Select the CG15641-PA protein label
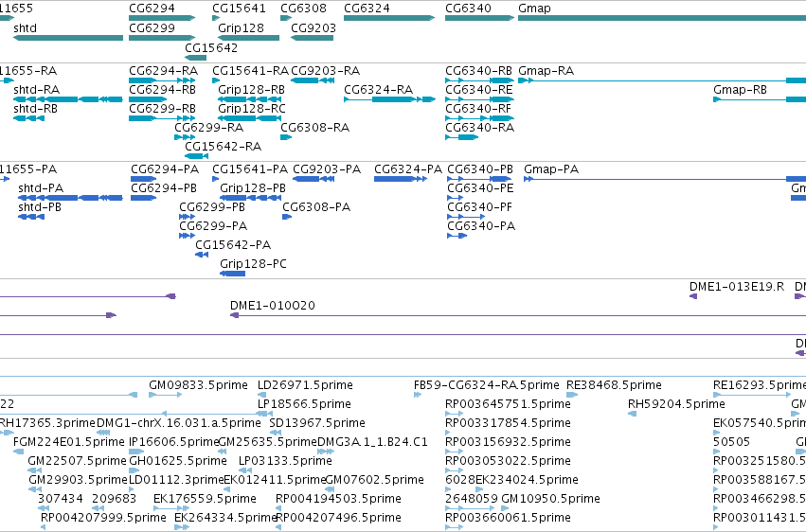 [250, 168]
